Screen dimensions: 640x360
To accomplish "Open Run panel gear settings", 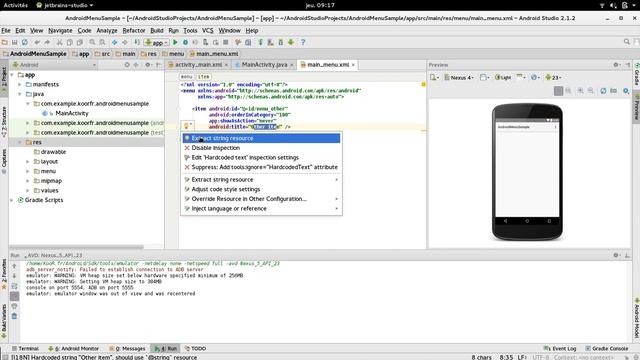I will 616,255.
